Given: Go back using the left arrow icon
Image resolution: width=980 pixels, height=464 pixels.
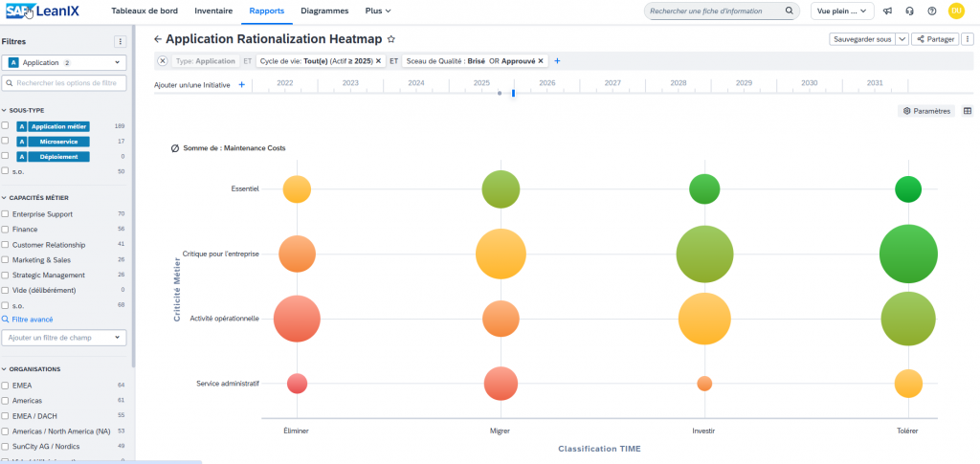Looking at the screenshot, I should point(157,39).
